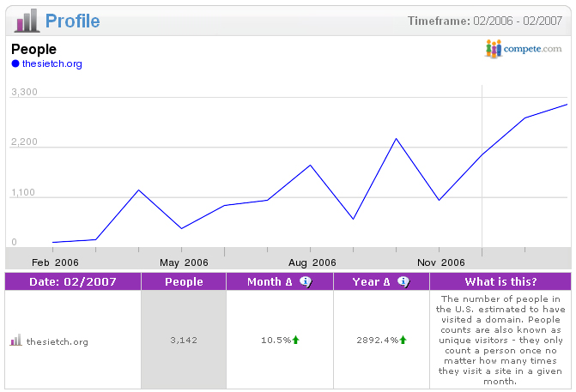Click the green arrow next to 10.5%

(295, 340)
